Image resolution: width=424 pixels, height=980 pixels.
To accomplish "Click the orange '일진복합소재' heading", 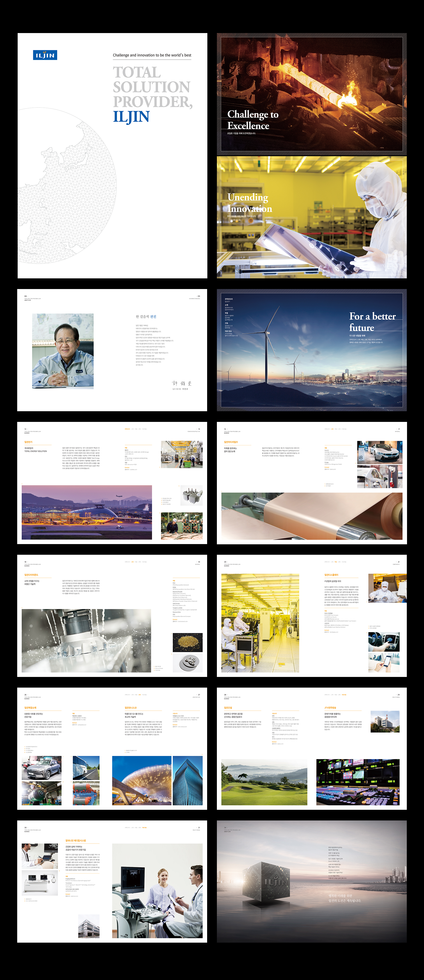I will point(31,708).
